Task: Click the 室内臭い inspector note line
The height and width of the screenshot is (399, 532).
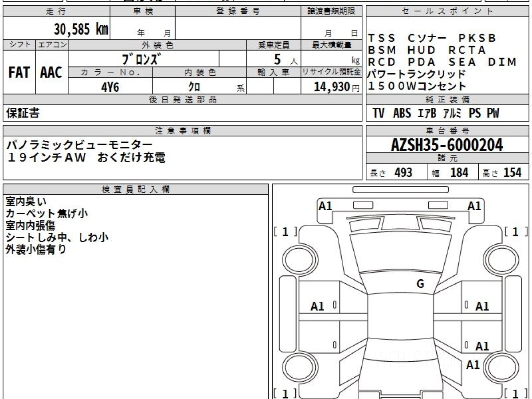Action: point(26,202)
